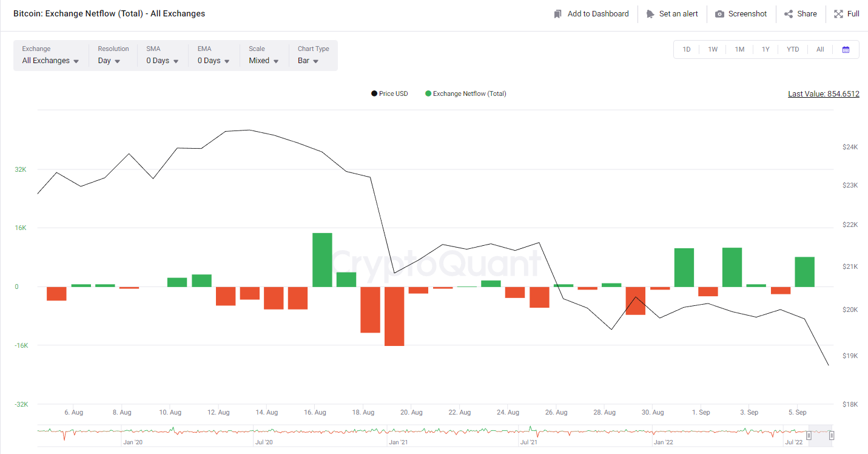The height and width of the screenshot is (454, 868).
Task: Select the YTD time range
Action: point(793,50)
